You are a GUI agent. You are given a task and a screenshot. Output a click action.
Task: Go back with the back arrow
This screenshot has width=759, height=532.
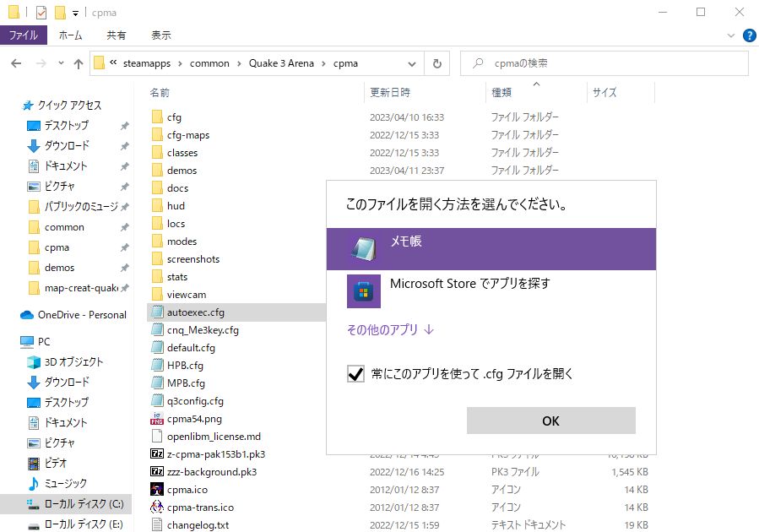[16, 63]
